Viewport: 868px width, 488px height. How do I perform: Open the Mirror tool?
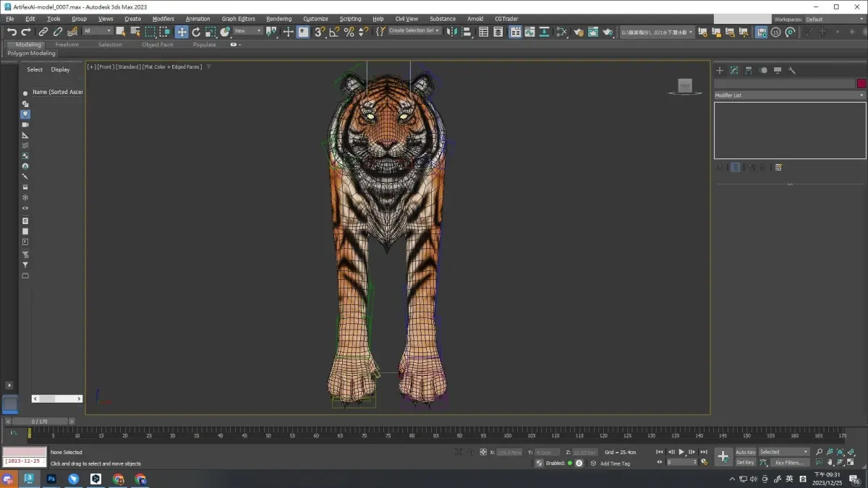(452, 32)
